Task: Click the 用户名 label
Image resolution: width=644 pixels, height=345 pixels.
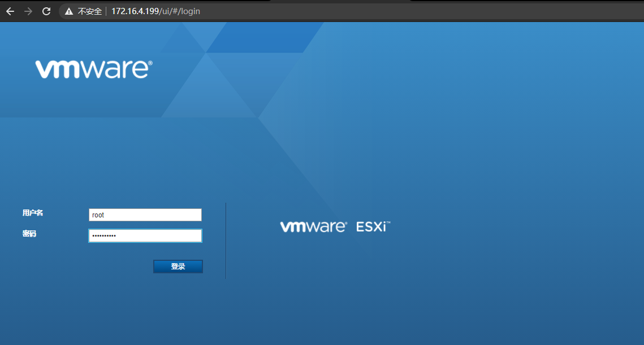Action: (x=32, y=212)
